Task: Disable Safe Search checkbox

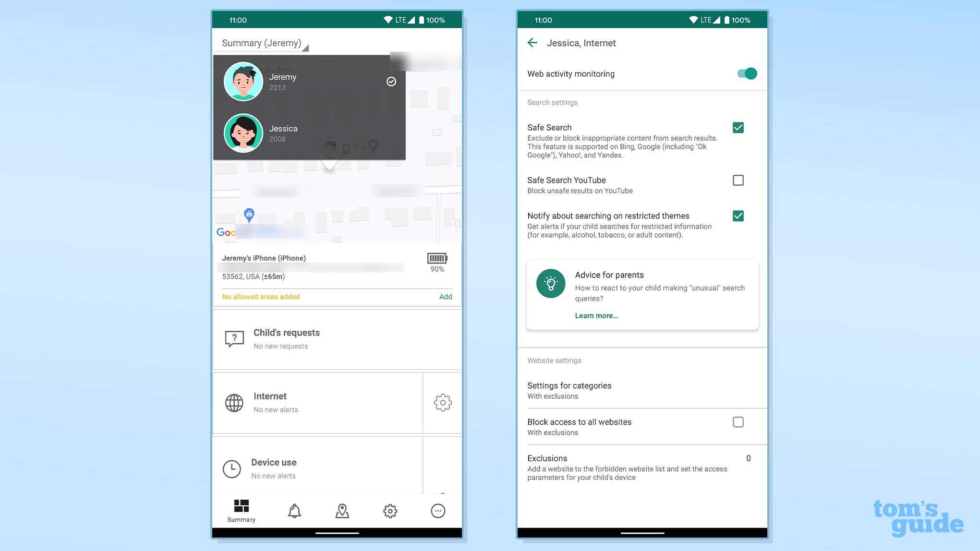Action: coord(738,127)
